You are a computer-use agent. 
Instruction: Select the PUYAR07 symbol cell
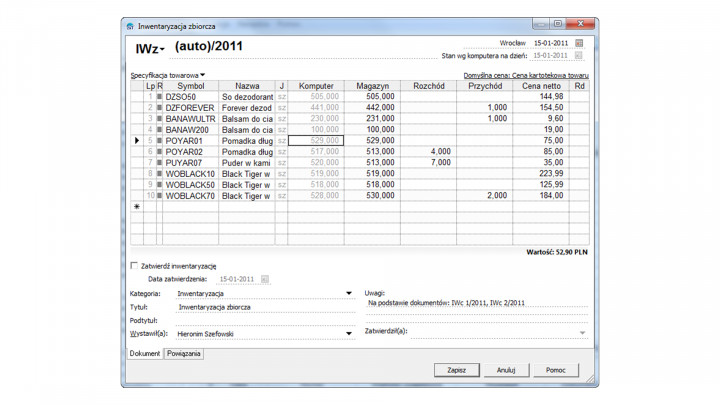(x=191, y=163)
